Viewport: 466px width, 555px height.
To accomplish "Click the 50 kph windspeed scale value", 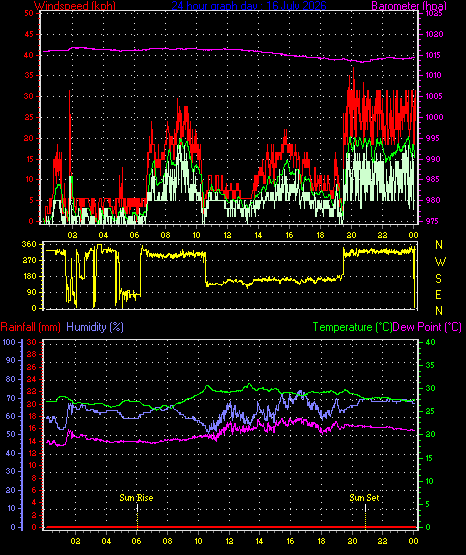I will point(29,13).
